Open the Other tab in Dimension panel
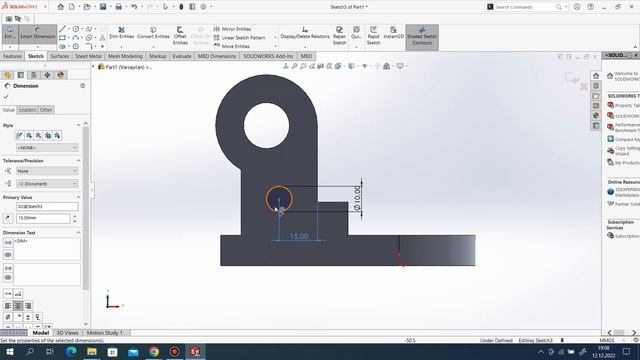 pos(46,110)
